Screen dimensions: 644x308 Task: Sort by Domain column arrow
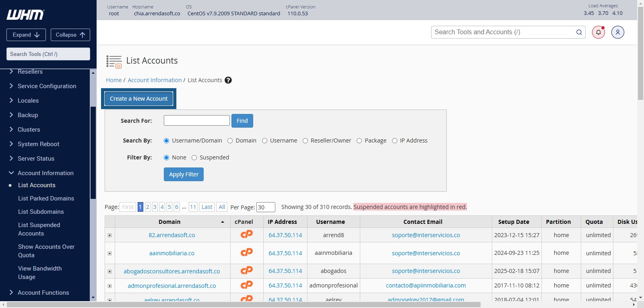(223, 222)
